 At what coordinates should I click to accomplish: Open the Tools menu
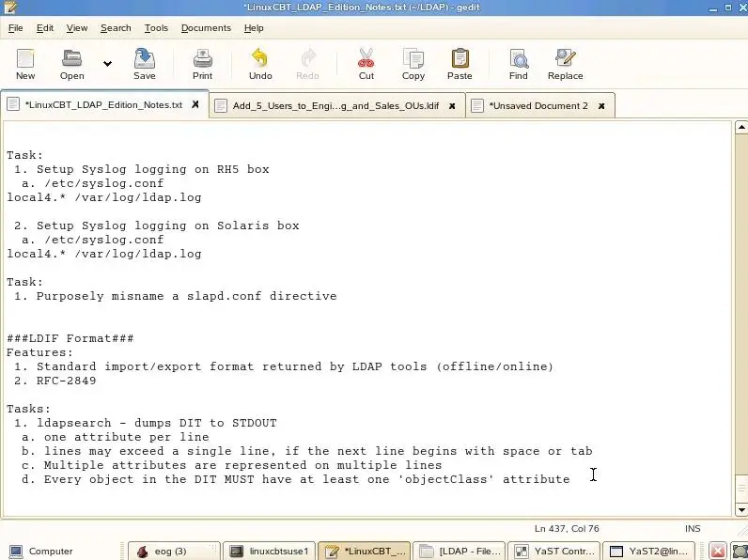[x=157, y=28]
